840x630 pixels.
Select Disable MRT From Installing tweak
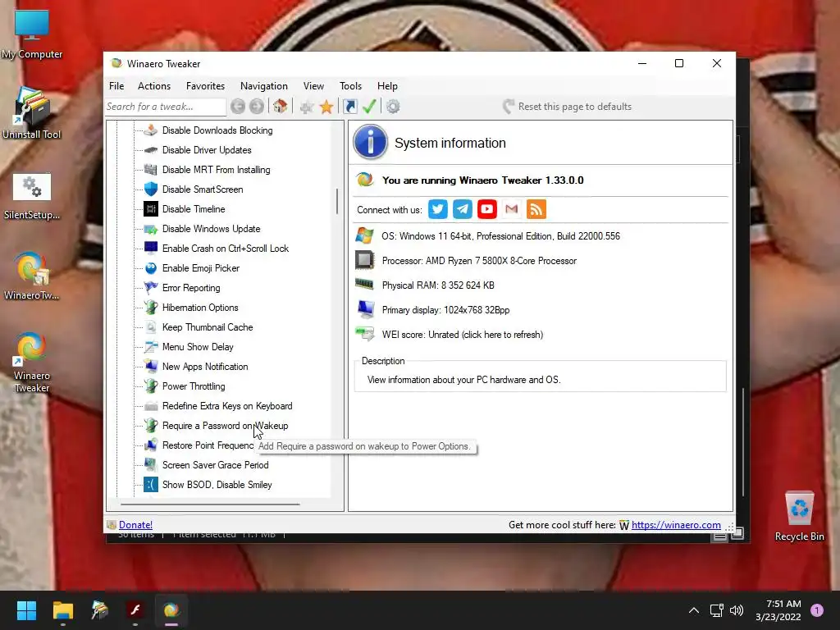coord(216,170)
